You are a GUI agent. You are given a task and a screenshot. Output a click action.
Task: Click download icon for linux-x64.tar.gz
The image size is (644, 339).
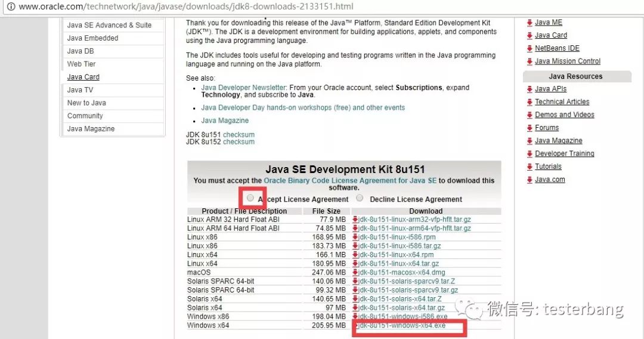click(x=355, y=263)
